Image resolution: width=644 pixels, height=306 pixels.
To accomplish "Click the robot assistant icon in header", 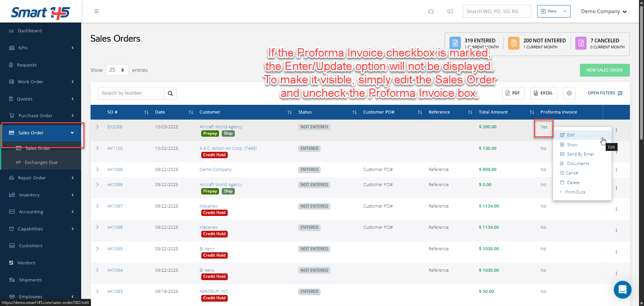I will [x=431, y=11].
